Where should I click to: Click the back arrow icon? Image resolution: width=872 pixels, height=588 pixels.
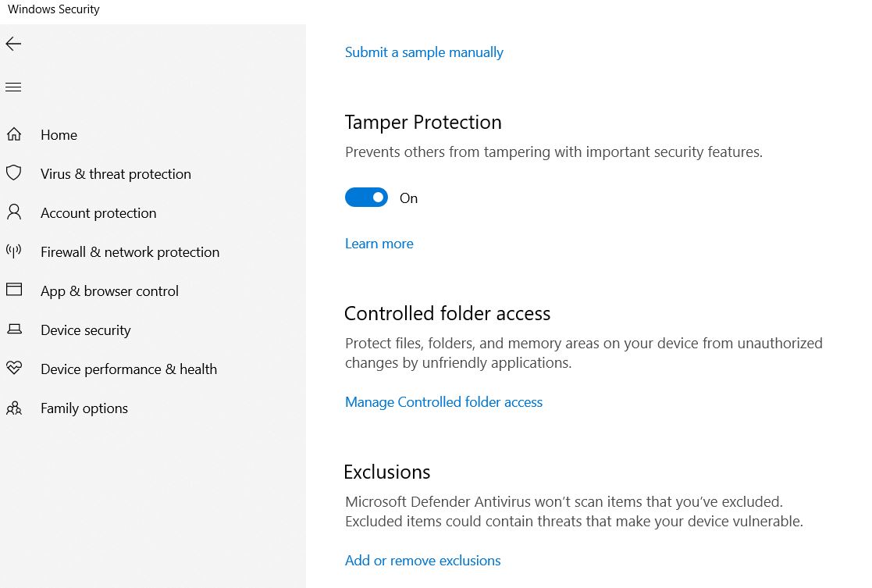(x=13, y=44)
